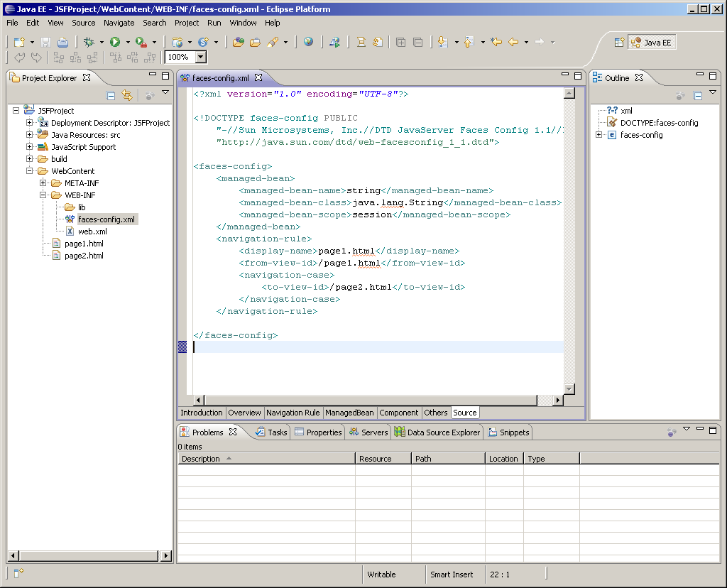Click Collapse All in Project Explorer

[x=111, y=95]
